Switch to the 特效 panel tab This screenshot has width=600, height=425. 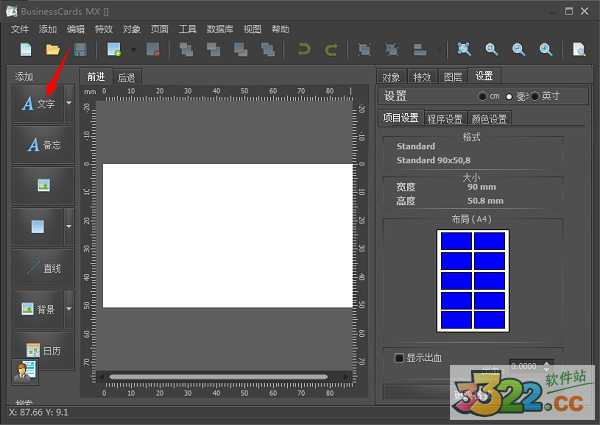tap(422, 77)
